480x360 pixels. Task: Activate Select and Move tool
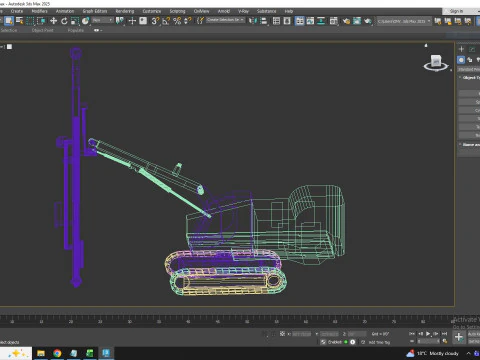[x=53, y=21]
